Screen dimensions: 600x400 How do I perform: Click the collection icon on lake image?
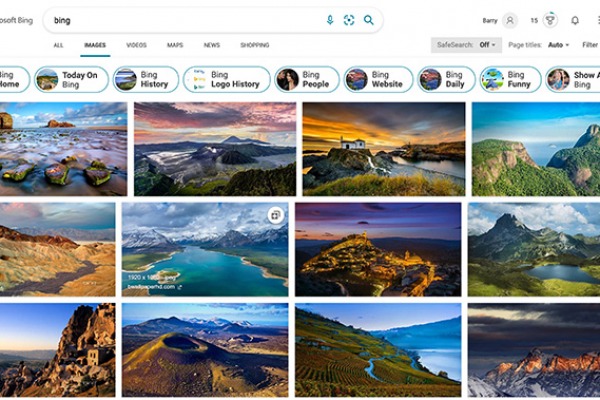(276, 215)
